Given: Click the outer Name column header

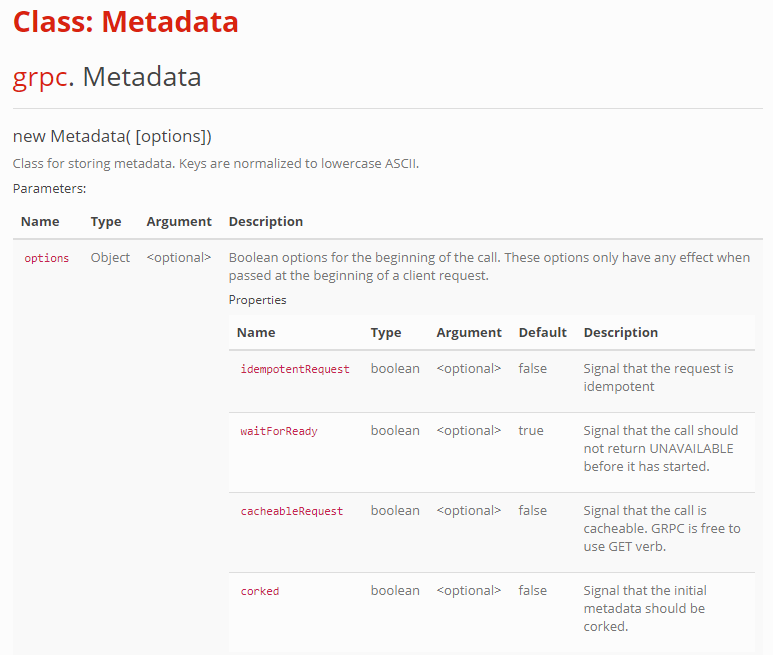Looking at the screenshot, I should click(x=40, y=222).
